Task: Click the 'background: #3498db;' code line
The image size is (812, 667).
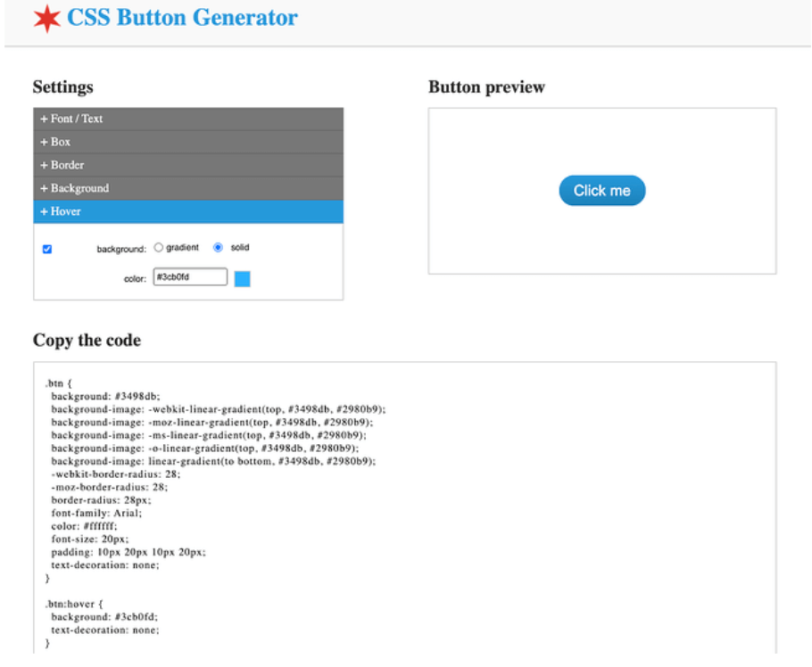Action: click(105, 397)
